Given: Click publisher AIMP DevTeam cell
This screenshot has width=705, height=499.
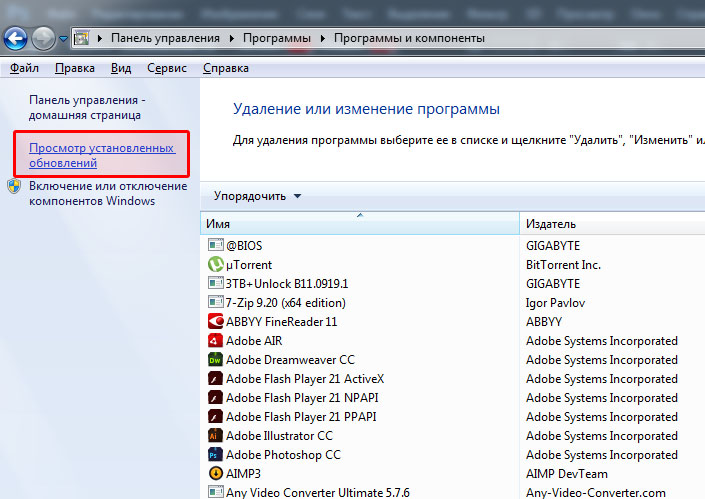Looking at the screenshot, I should pyautogui.click(x=567, y=474).
